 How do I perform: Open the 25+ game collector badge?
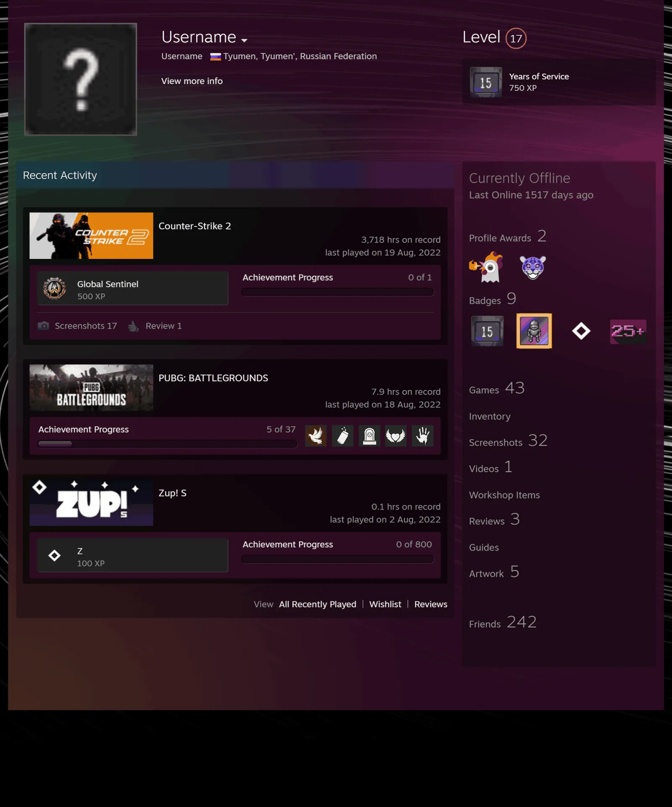click(628, 331)
